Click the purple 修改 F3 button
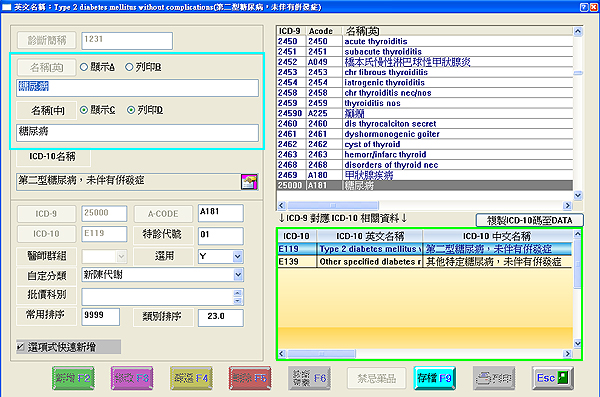600x397 pixels. coord(132,378)
